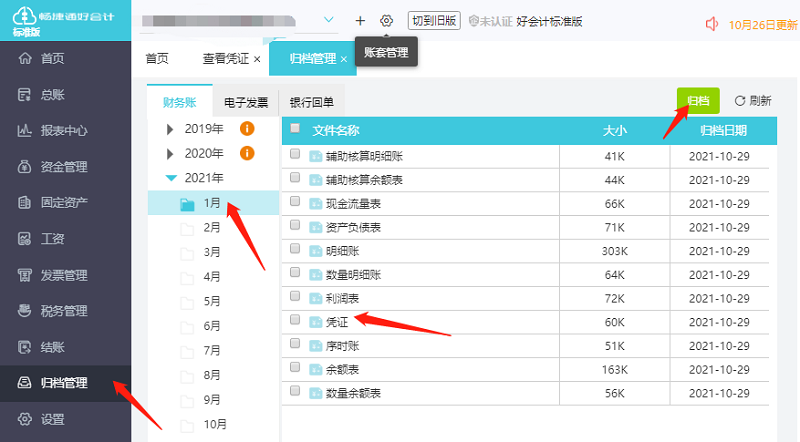Screen dimensions: 800x442
Task: Open the account set dropdown chevron
Action: point(329,20)
